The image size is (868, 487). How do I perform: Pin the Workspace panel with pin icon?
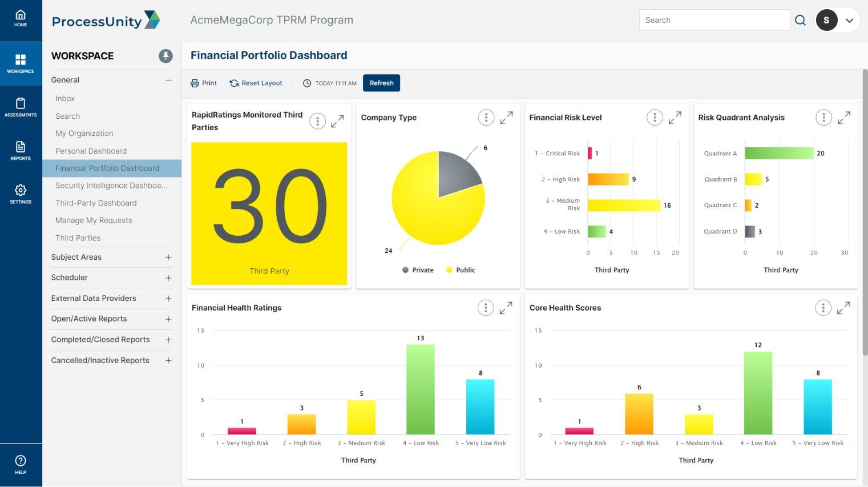[165, 56]
